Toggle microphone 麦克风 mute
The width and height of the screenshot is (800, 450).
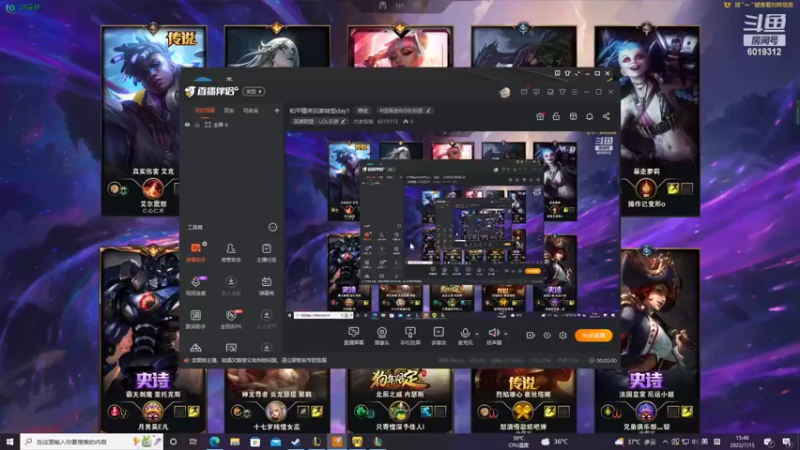[x=465, y=336]
